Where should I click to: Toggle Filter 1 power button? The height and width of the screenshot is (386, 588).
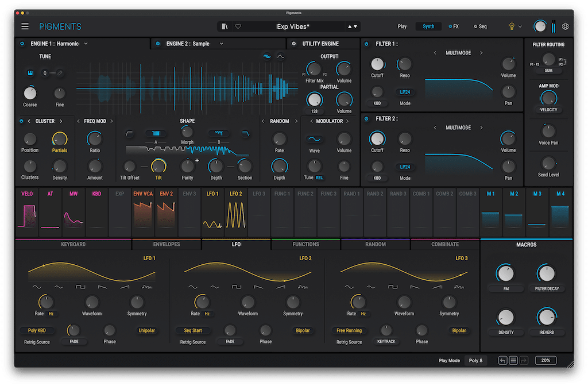tap(366, 44)
